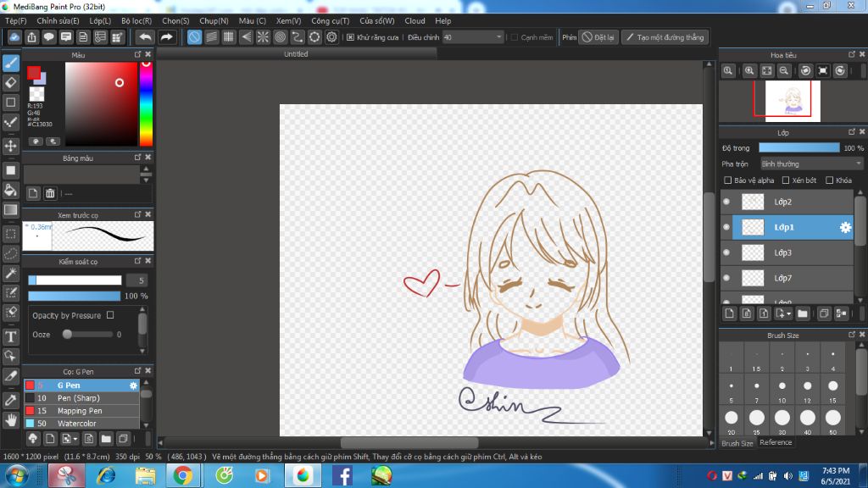Viewport: 868px width, 488px height.
Task: Enable the crisscross grid snap
Action: point(229,37)
